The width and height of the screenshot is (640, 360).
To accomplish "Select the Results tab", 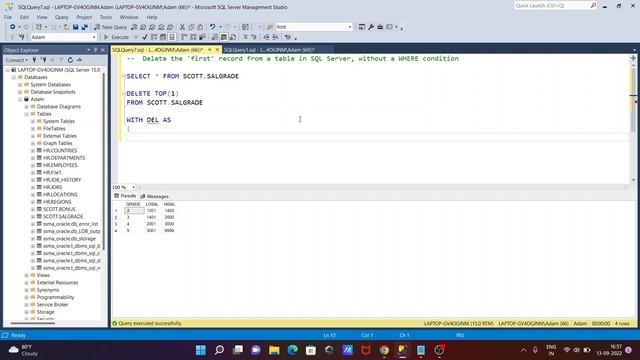I will [x=125, y=196].
